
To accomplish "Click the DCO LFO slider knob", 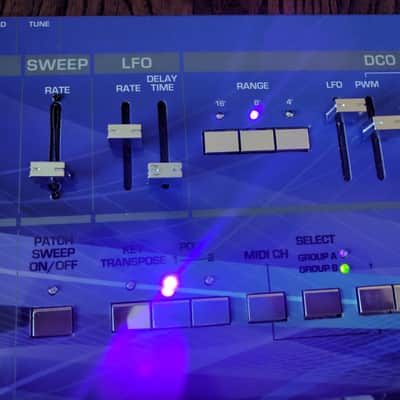I will click(350, 105).
